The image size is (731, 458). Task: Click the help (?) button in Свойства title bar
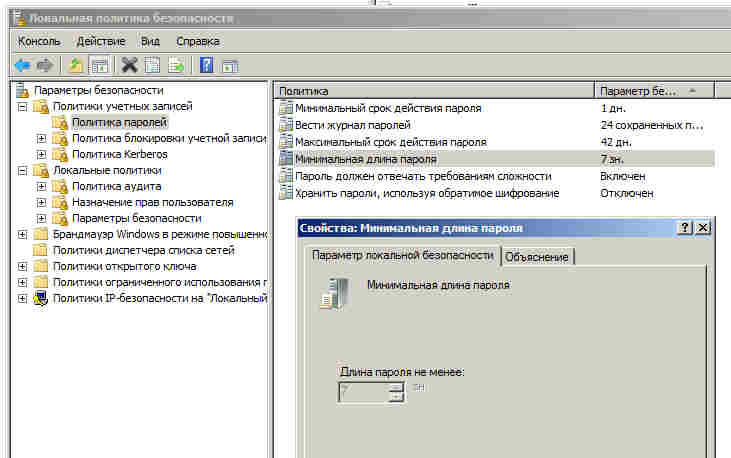(x=685, y=228)
